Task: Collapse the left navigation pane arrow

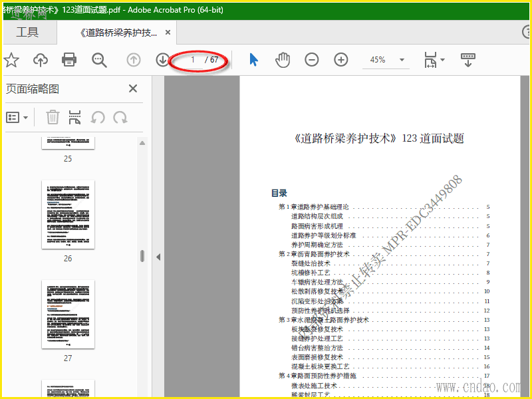Action: pyautogui.click(x=158, y=257)
